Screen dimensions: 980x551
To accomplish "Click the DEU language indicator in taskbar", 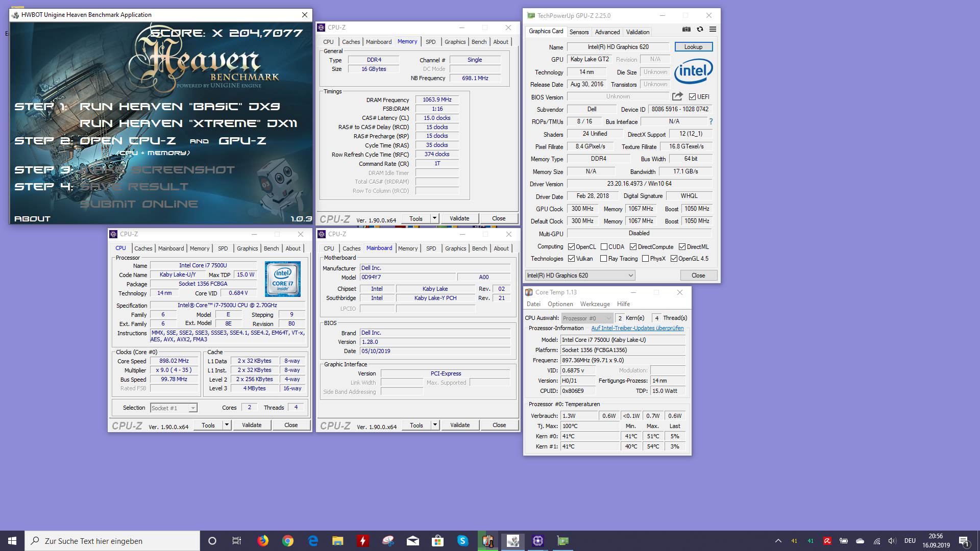I will click(x=910, y=541).
